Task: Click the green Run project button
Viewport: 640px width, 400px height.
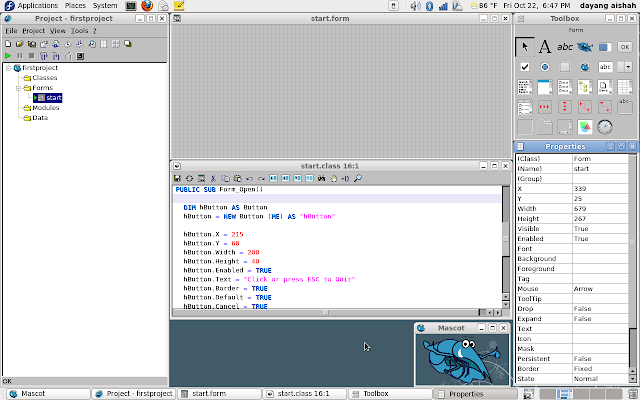Action: coord(8,56)
